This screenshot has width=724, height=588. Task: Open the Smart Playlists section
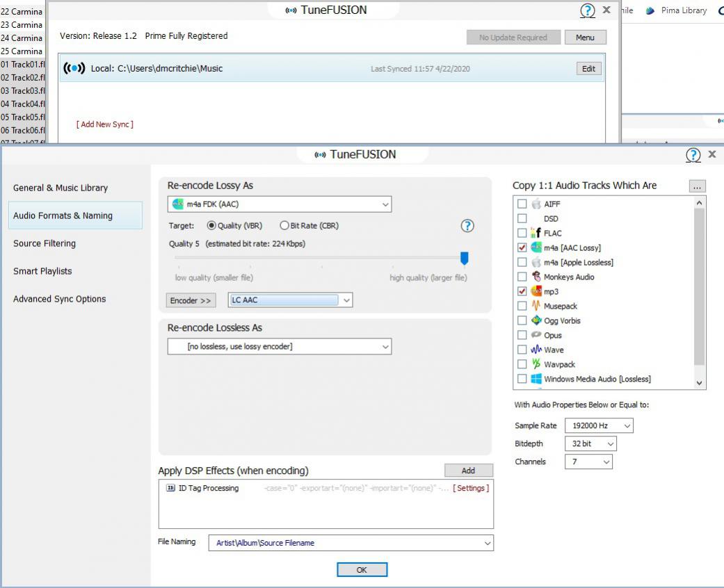coord(42,272)
